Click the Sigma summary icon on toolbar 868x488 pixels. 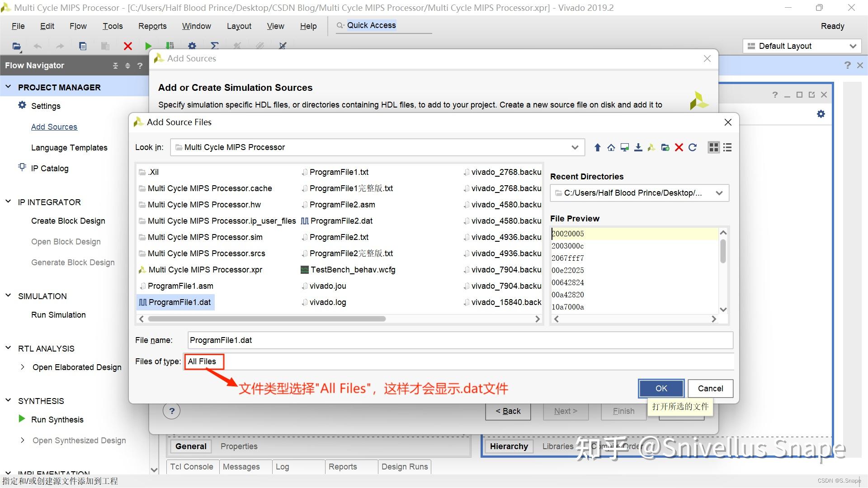(215, 46)
